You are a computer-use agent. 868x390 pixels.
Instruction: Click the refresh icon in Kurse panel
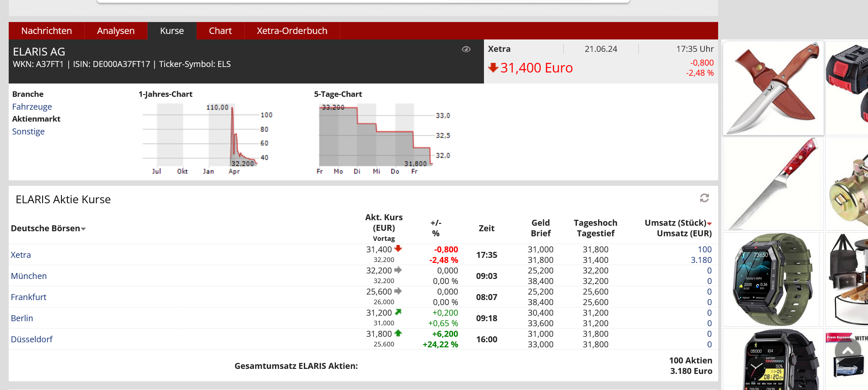(x=704, y=198)
